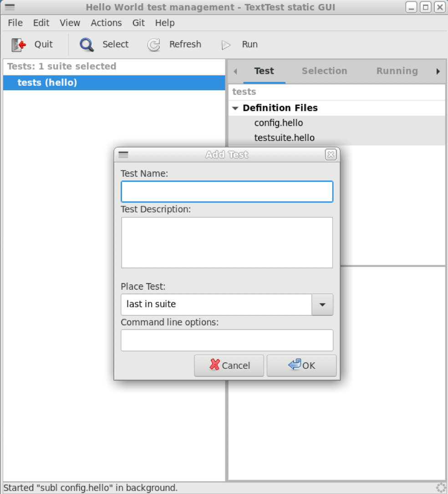The height and width of the screenshot is (494, 448).
Task: Open the Actions menu
Action: [x=106, y=23]
